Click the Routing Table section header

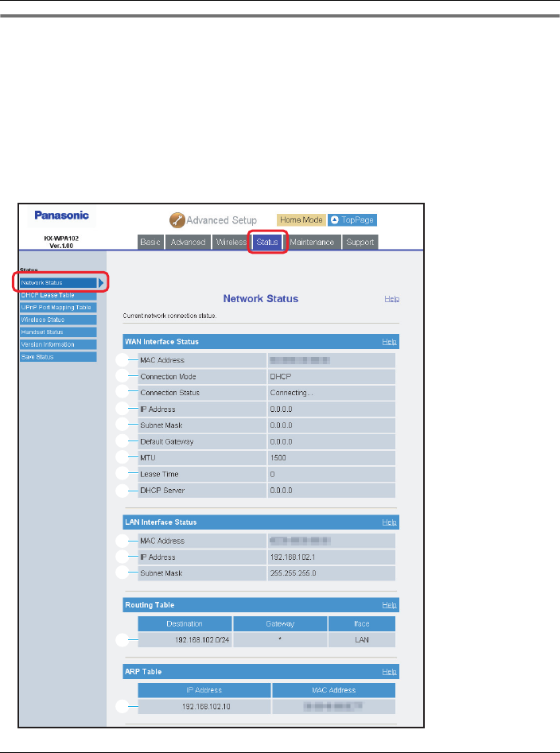[x=261, y=605]
